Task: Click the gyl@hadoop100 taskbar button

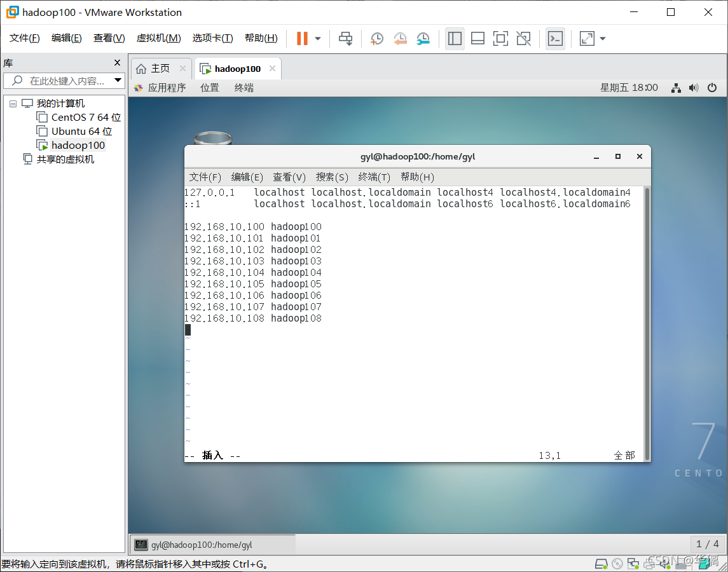Action: coord(212,545)
